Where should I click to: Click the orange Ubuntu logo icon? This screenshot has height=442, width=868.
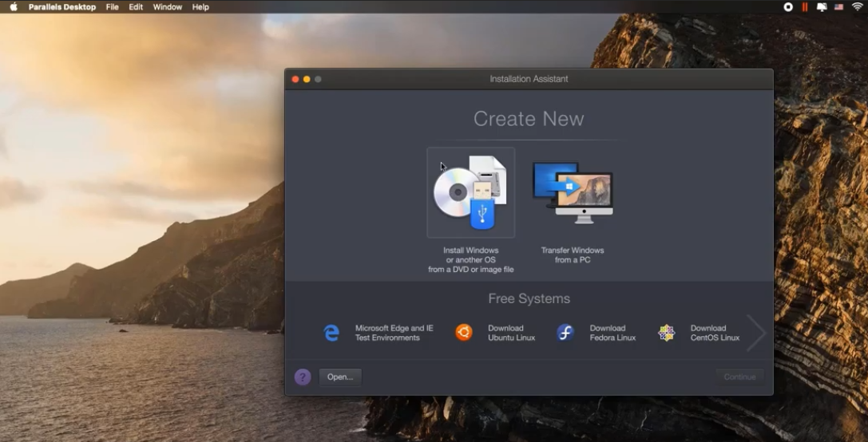click(x=464, y=333)
